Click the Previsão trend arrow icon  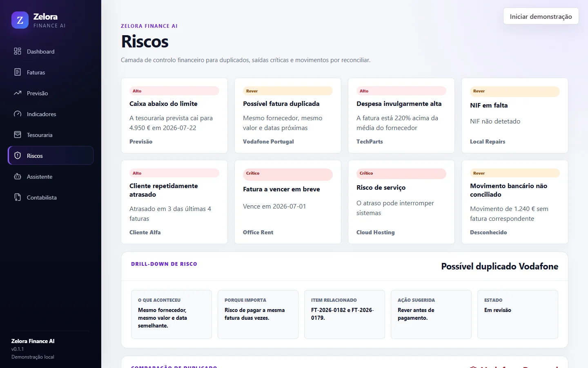tap(18, 93)
